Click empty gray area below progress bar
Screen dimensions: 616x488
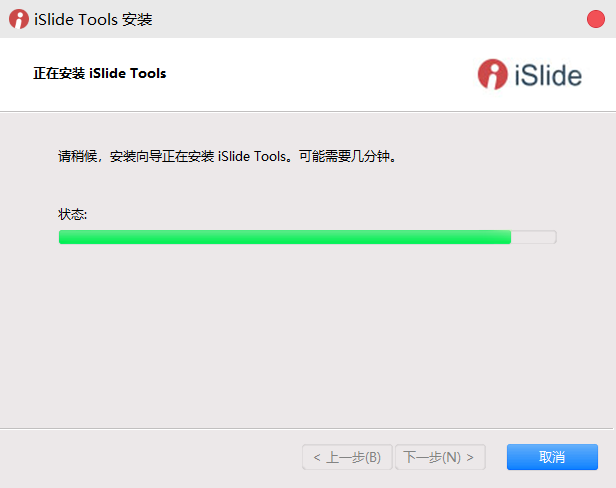click(308, 334)
